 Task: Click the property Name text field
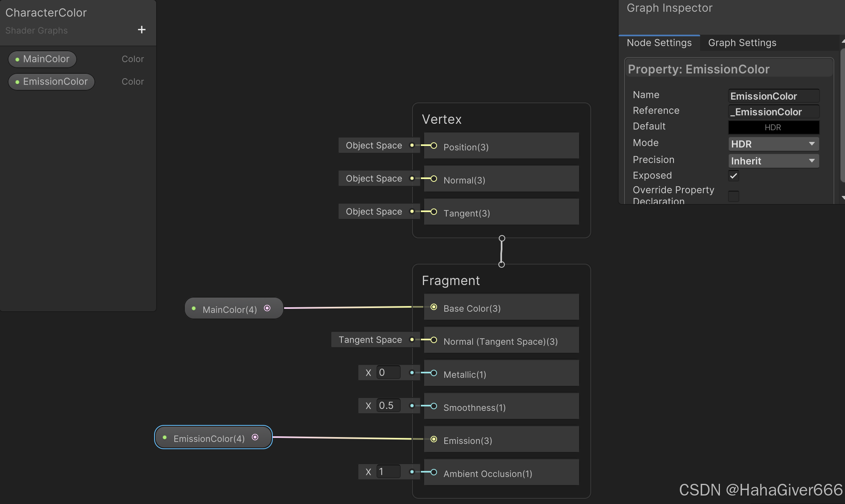pos(773,96)
